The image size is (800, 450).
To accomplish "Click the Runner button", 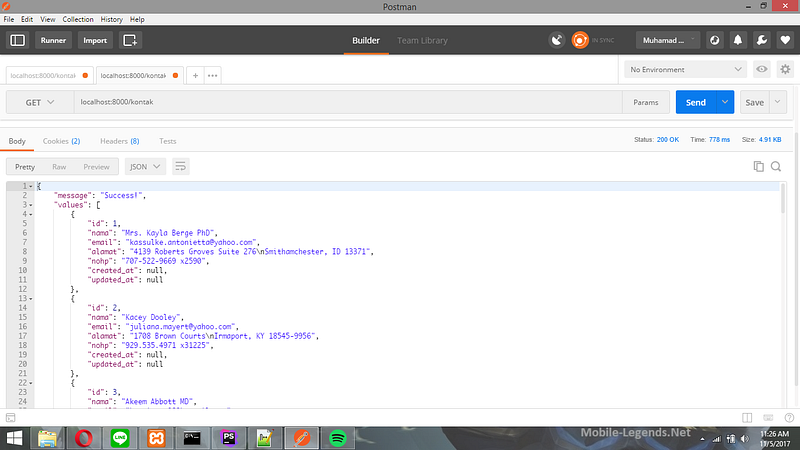I will click(x=53, y=40).
